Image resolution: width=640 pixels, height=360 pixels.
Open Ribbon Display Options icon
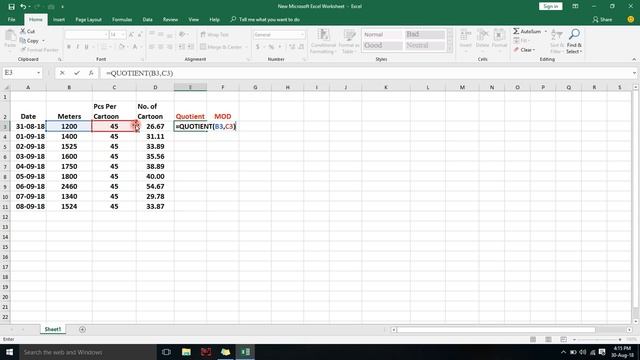(x=575, y=7)
